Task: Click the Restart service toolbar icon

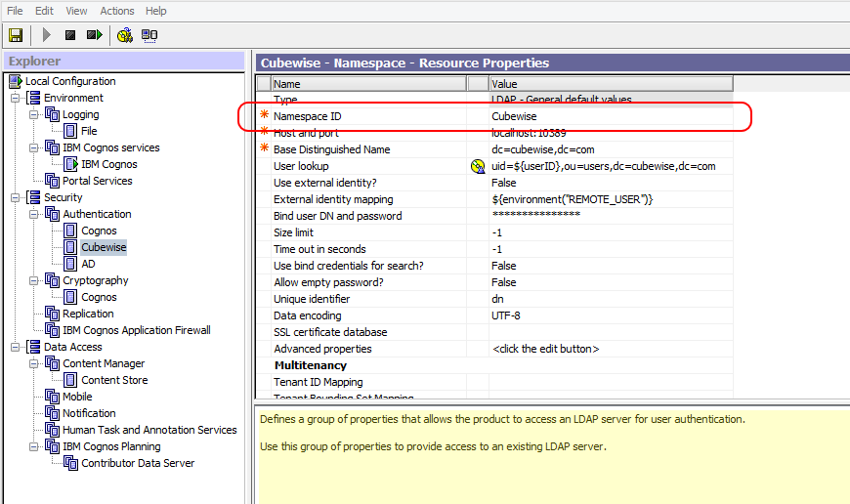Action: click(x=94, y=35)
